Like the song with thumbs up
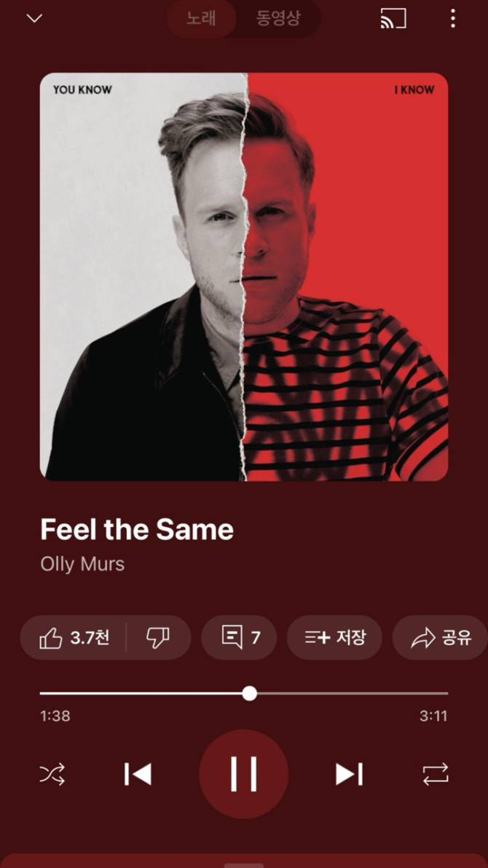The image size is (488, 868). 74,638
